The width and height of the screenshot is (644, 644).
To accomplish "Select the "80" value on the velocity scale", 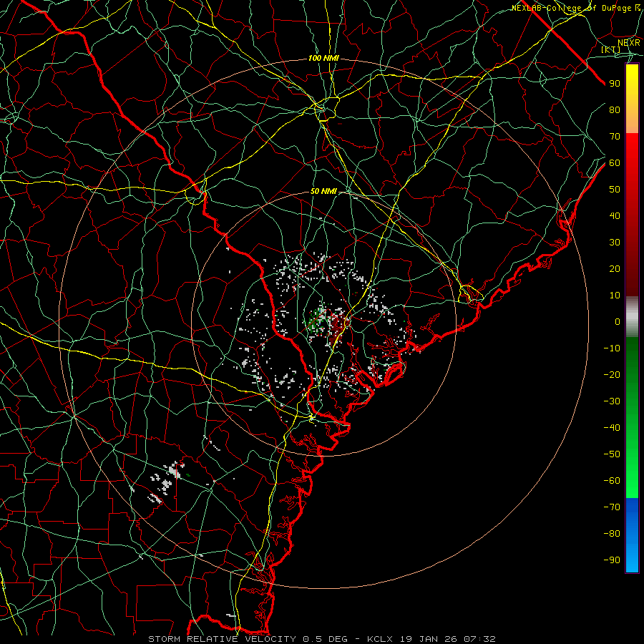I will [x=615, y=109].
